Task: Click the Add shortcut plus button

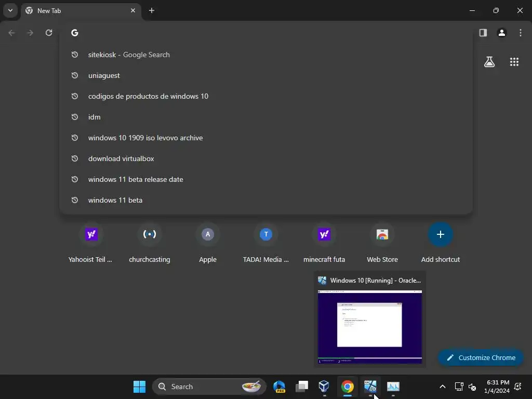Action: coord(441,234)
